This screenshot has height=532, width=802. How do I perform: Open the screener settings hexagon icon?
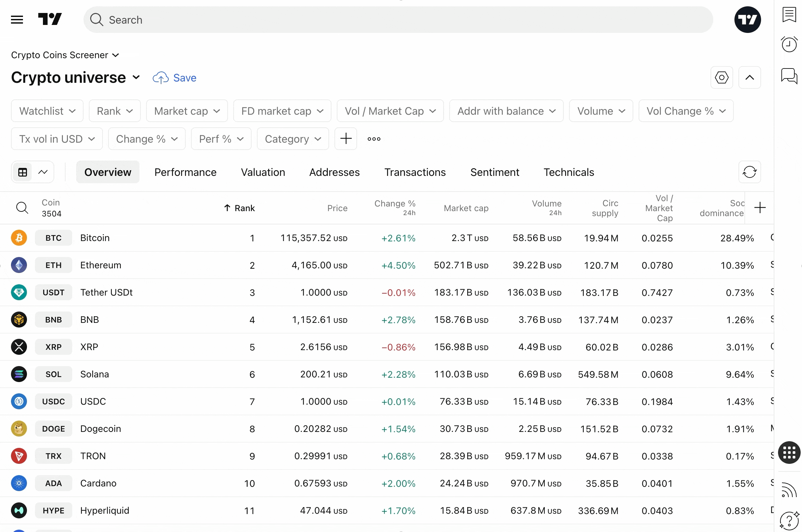click(x=721, y=78)
